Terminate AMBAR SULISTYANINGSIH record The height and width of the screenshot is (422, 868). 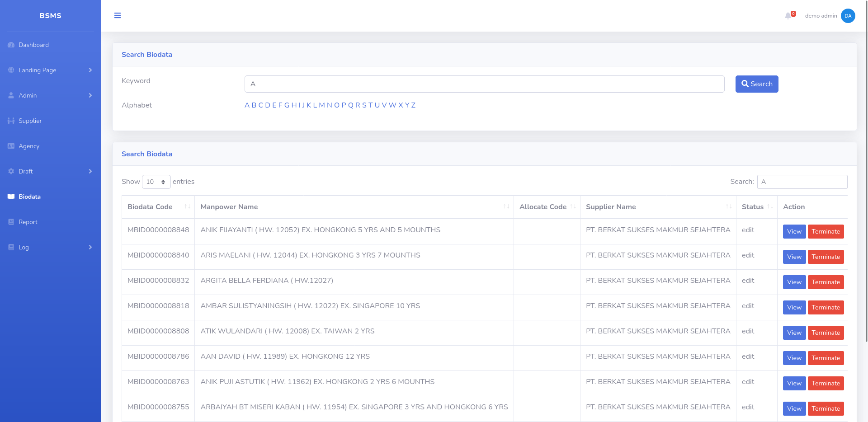point(826,307)
